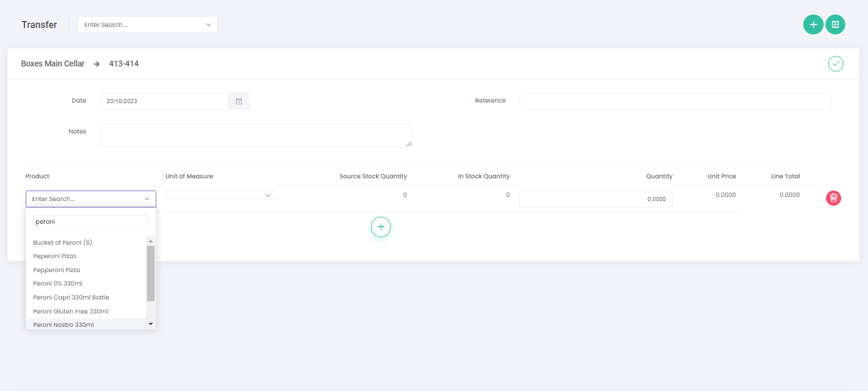Click the green plus button in header
This screenshot has width=868, height=391.
(813, 24)
